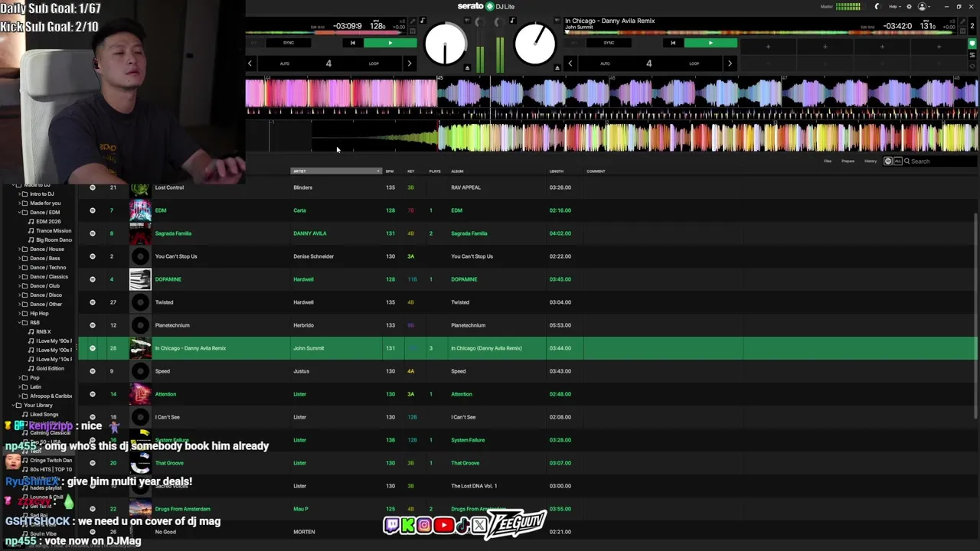The width and height of the screenshot is (980, 551).
Task: Click the right deck platter
Action: (x=535, y=44)
